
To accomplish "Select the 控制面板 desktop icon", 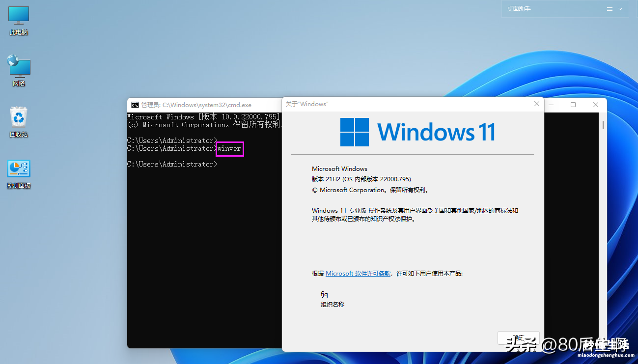I will (x=19, y=174).
